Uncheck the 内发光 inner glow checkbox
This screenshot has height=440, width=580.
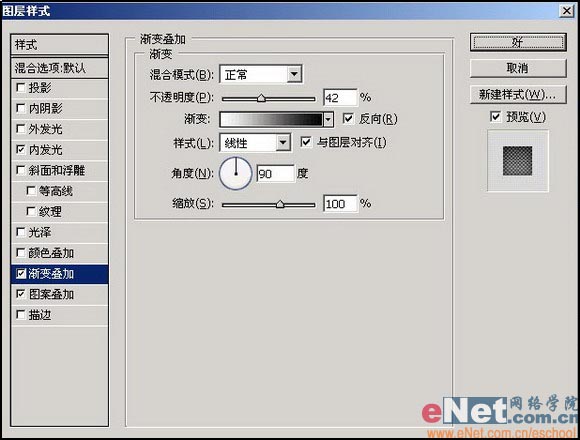coord(21,149)
